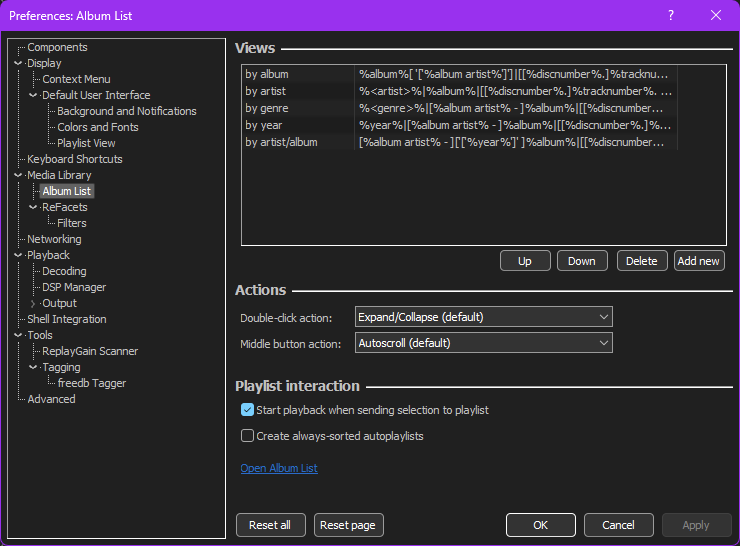
Task: Confirm with OK button
Action: [x=540, y=525]
